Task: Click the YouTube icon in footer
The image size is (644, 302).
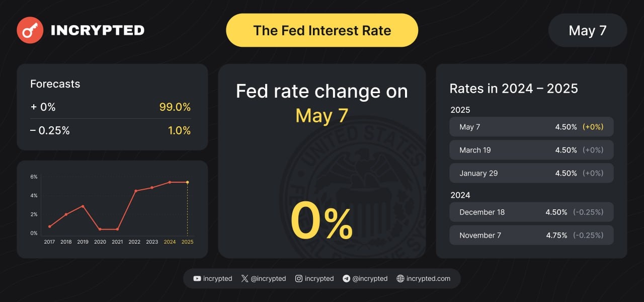Action: point(197,278)
